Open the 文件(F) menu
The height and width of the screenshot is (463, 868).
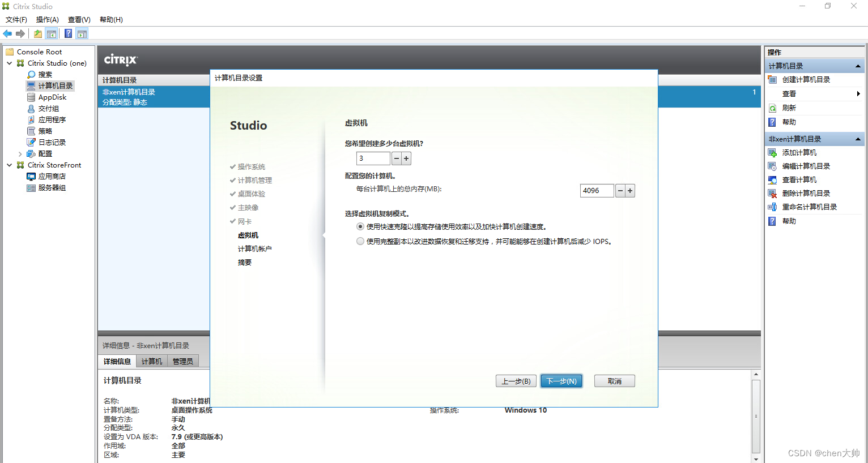tap(16, 20)
